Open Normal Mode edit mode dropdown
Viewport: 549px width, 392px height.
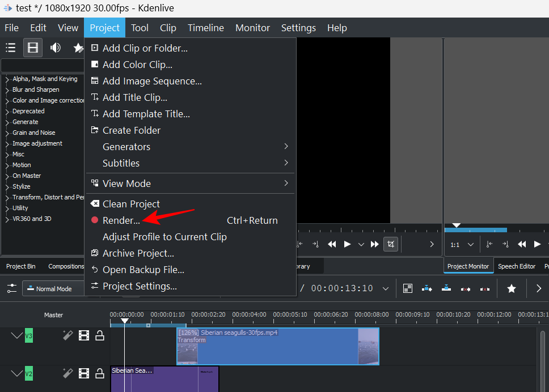(53, 288)
